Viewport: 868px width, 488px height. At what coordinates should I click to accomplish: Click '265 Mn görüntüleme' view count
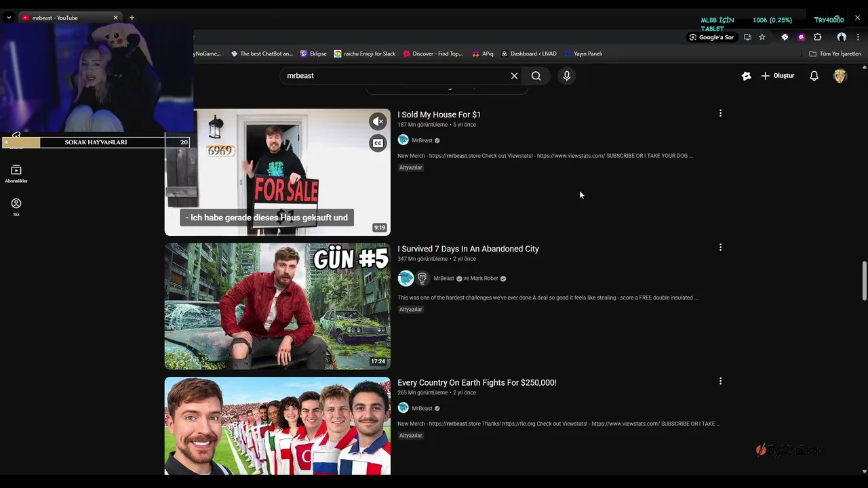click(x=422, y=392)
